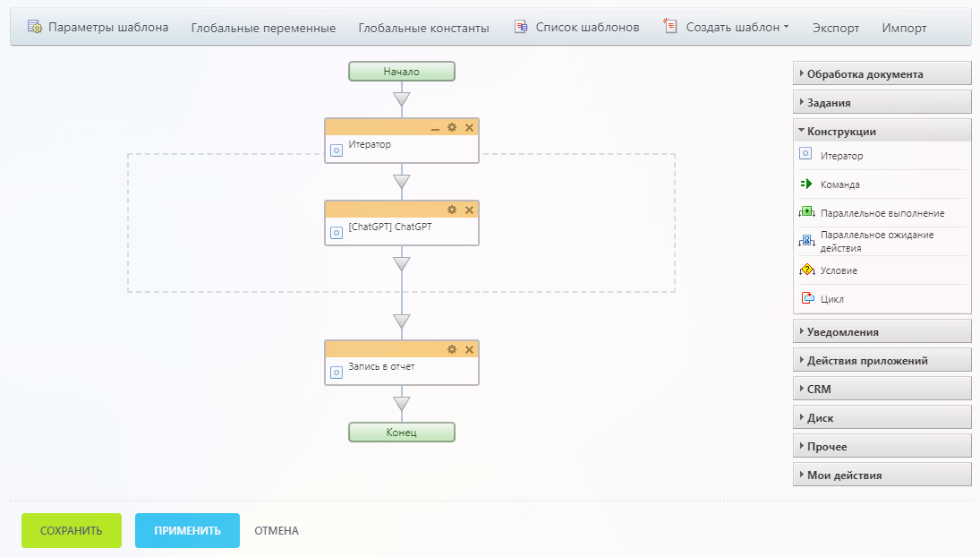Viewport: 980px width, 557px height.
Task: Open Глобальные переменные menu item
Action: pos(263,28)
